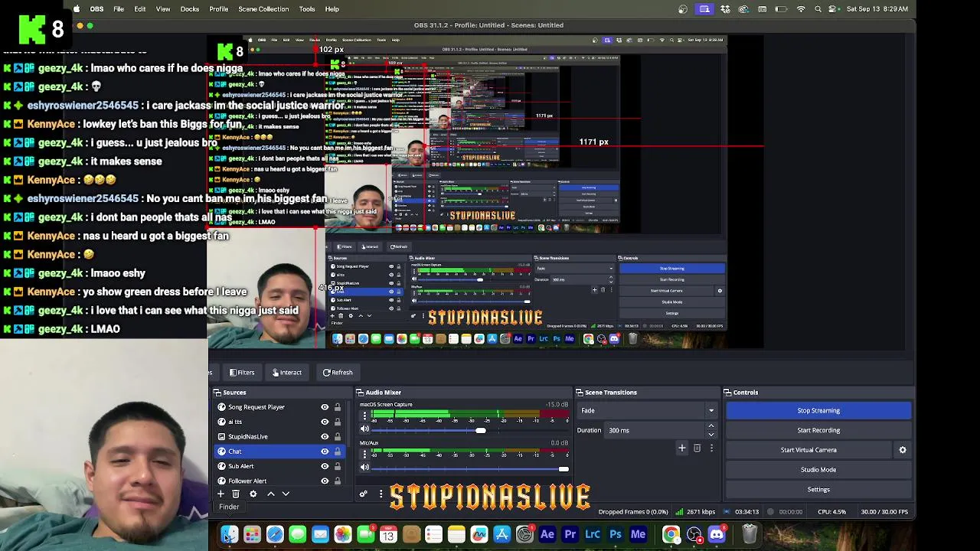Remove selected source with the trash icon

pos(236,494)
